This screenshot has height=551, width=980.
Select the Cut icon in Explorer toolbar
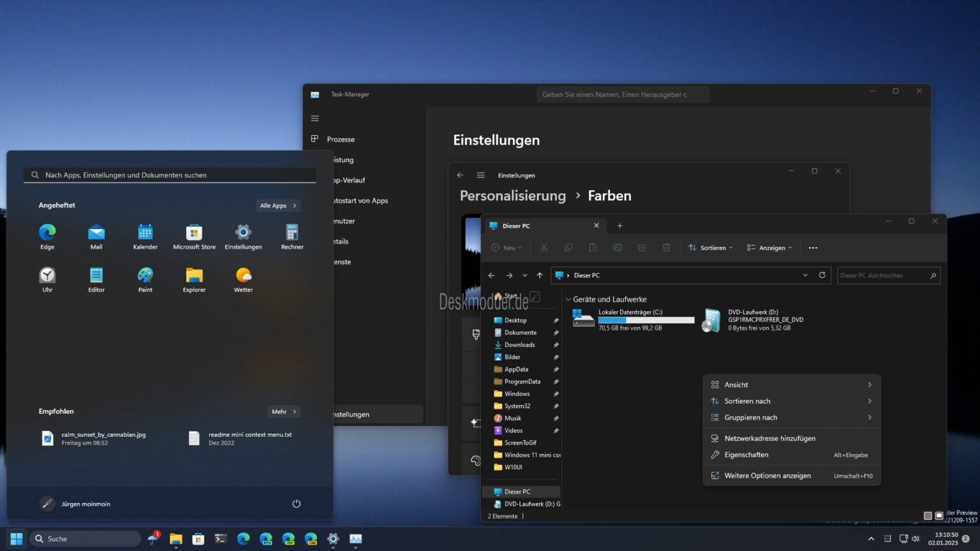point(544,247)
